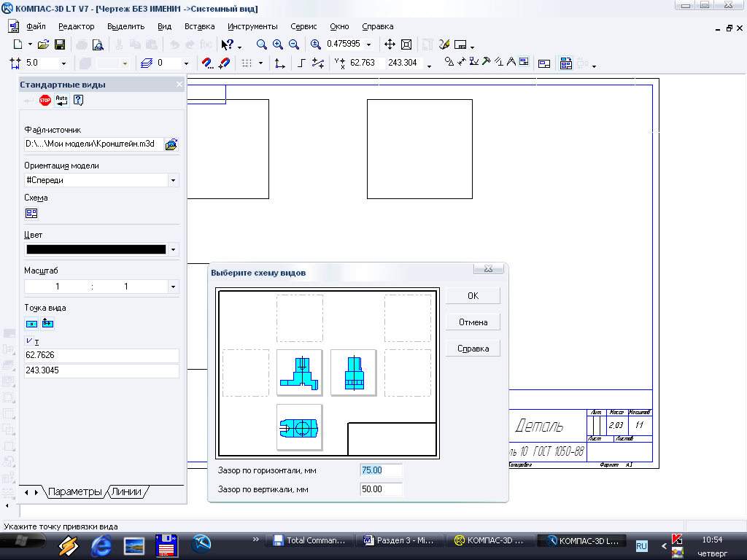Open the Редактор menu
Image resolution: width=747 pixels, height=560 pixels.
pos(76,27)
